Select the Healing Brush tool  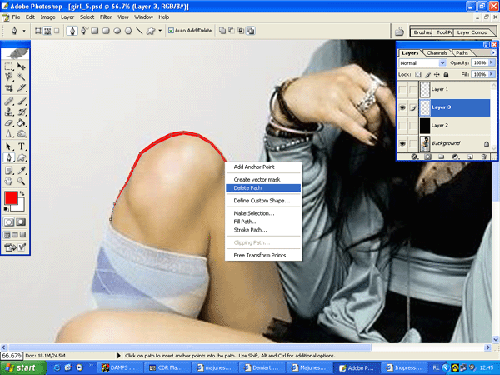[x=9, y=101]
